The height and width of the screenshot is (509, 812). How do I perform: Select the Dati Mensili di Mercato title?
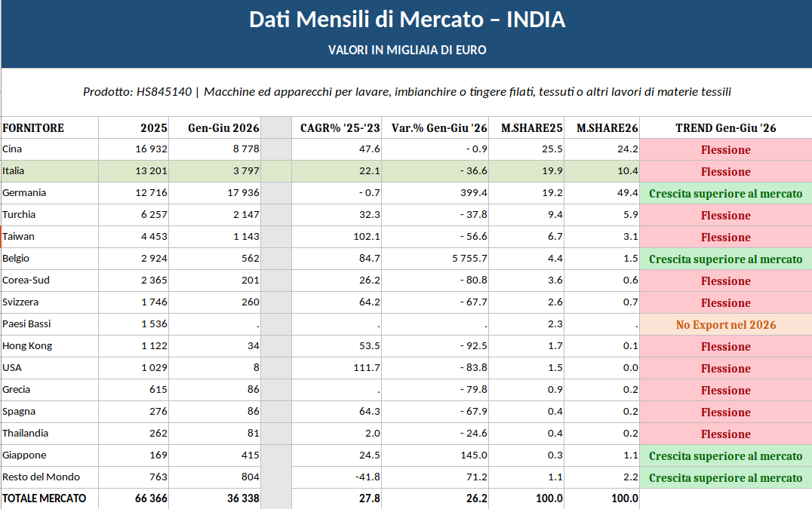pos(407,20)
